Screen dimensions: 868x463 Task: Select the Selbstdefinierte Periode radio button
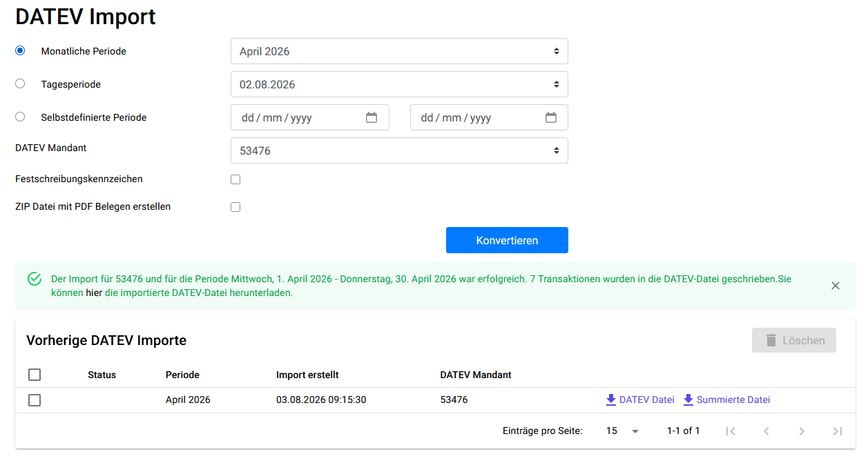[20, 117]
